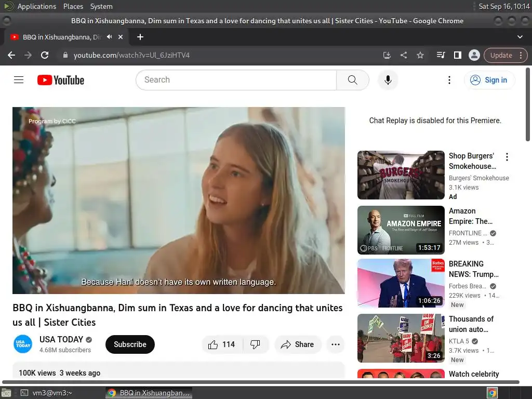Open USA TODAY channel avatar
Image resolution: width=532 pixels, height=399 pixels.
pyautogui.click(x=23, y=344)
